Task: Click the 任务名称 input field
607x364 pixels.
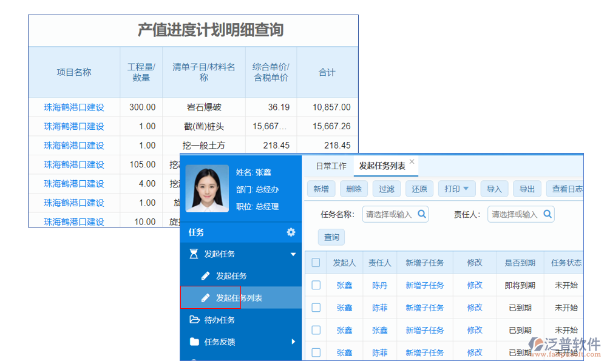Action: click(389, 214)
